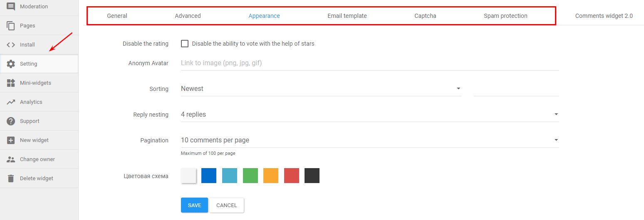Click the Delete widget trash icon
Viewport: 644px width, 220px height.
click(x=11, y=178)
